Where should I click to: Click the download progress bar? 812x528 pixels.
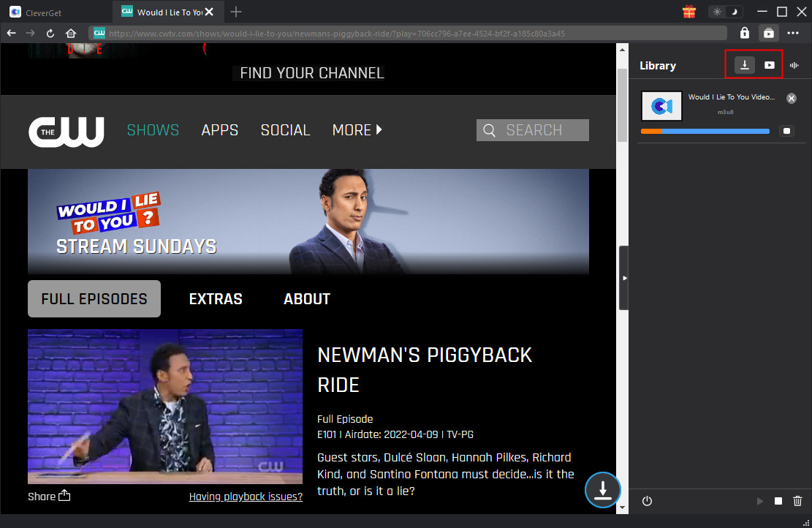pyautogui.click(x=705, y=132)
